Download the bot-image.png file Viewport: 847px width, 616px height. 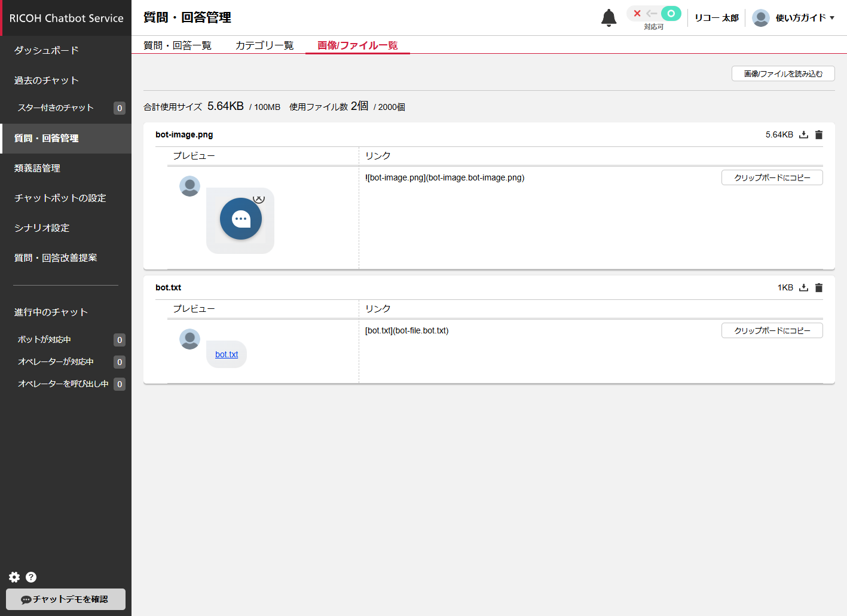804,135
